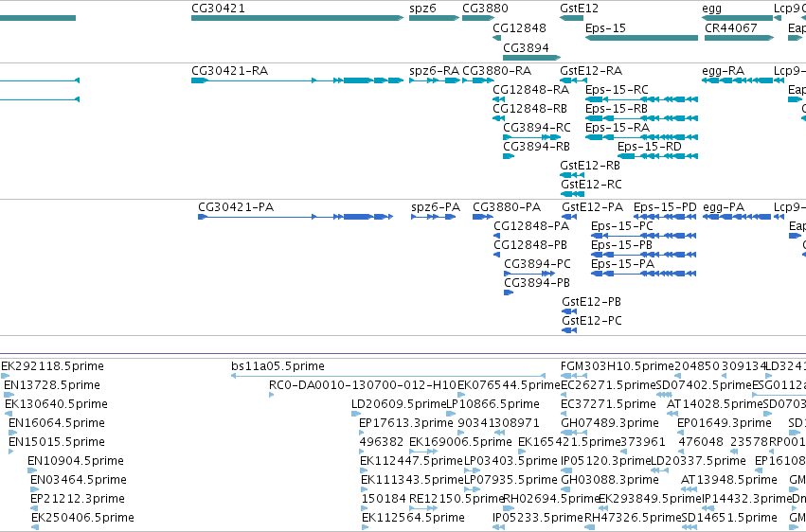Click the IP05233.5prime EST marker
The width and height of the screenshot is (806, 532).
497,527
